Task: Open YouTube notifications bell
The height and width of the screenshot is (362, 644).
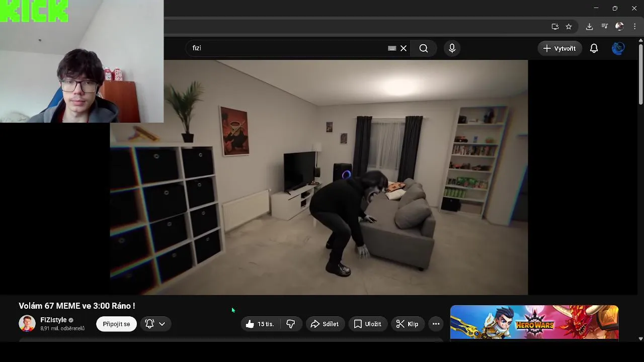Action: click(x=594, y=48)
